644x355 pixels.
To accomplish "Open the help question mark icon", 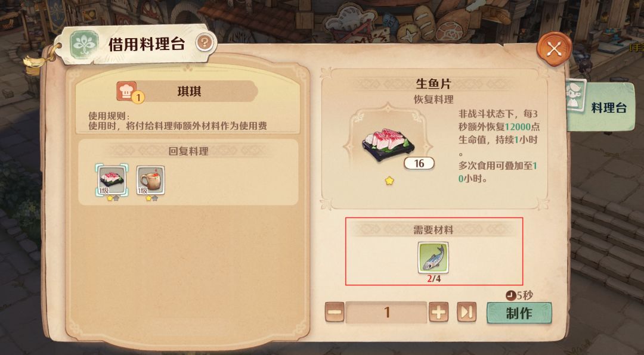I will pos(204,42).
